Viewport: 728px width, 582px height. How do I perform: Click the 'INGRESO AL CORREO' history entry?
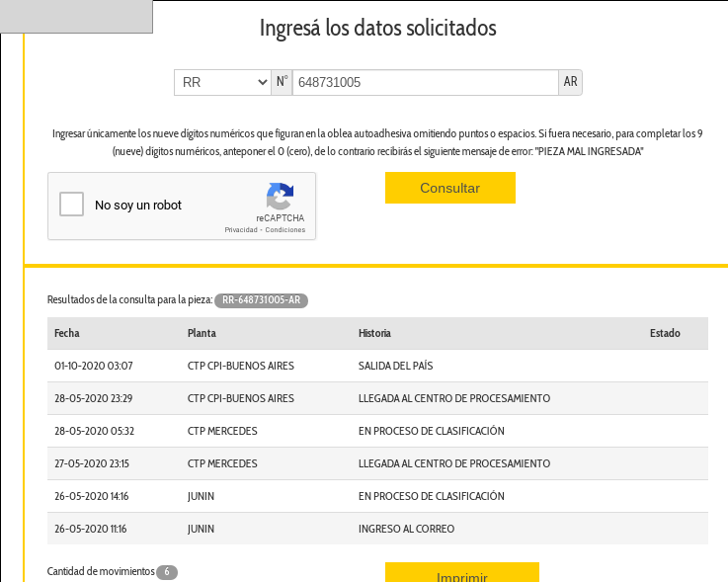tap(406, 529)
